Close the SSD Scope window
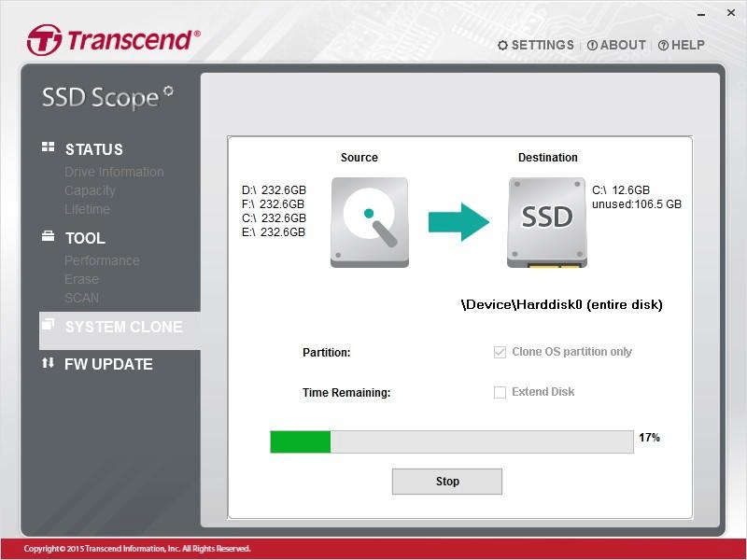 coord(731,13)
